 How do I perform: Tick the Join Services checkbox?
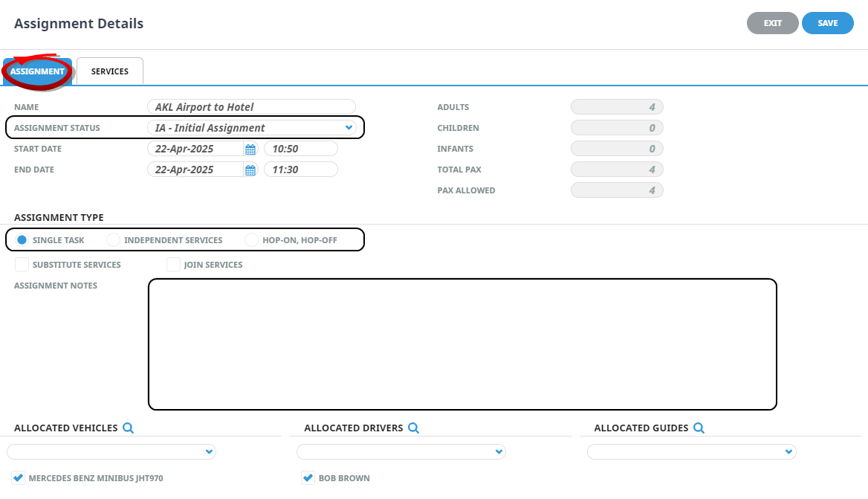tap(173, 264)
